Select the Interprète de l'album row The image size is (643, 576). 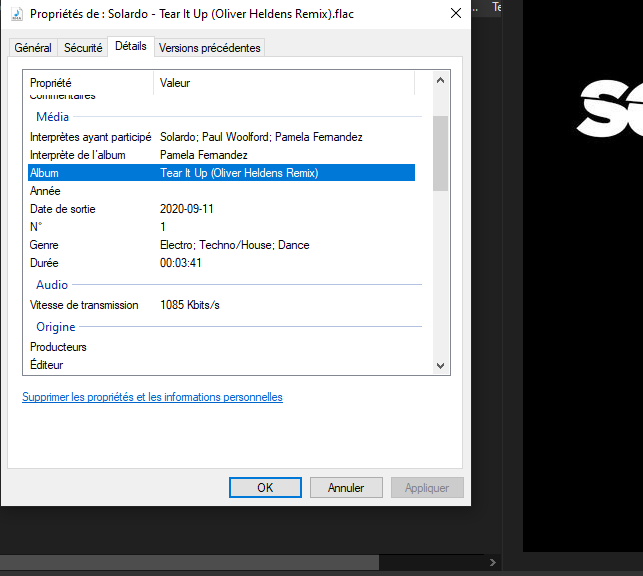coord(221,155)
